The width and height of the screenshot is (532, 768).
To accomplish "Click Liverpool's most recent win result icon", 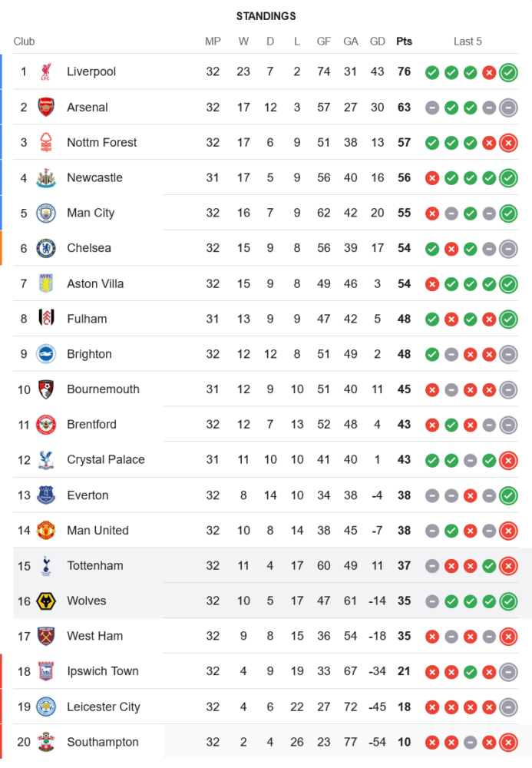I will pos(507,73).
